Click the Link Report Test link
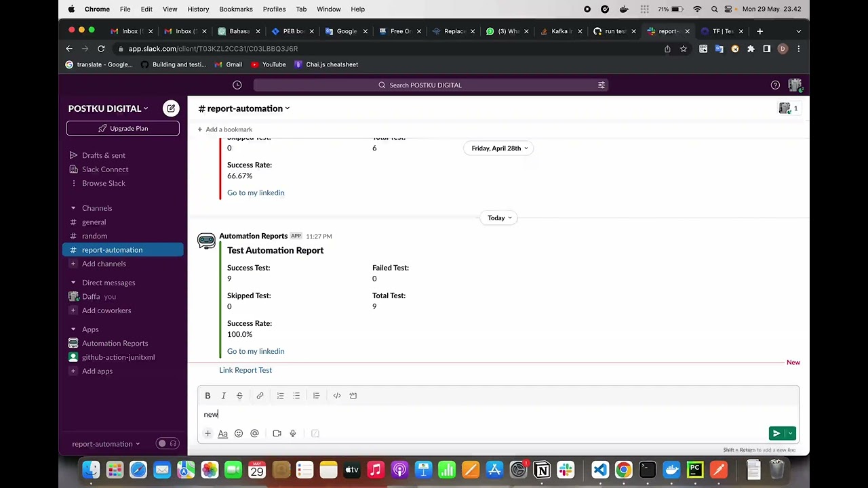Screen dimensions: 868x488 [245, 370]
